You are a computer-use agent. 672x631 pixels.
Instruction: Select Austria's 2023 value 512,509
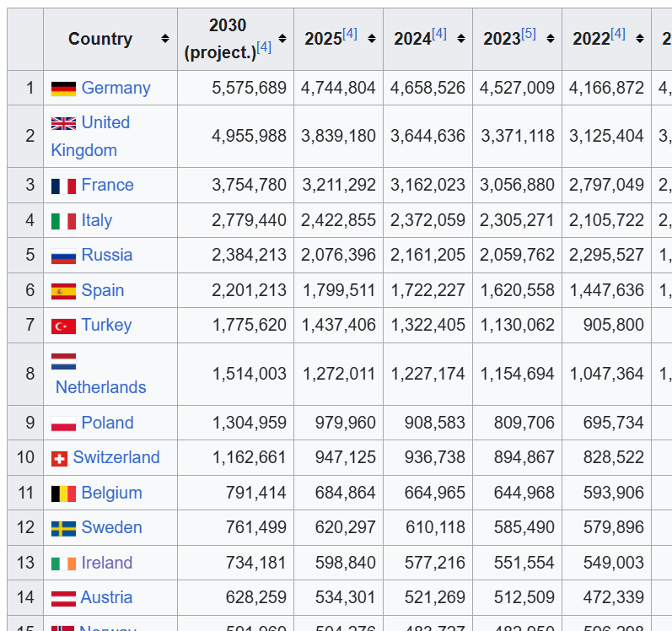(524, 597)
